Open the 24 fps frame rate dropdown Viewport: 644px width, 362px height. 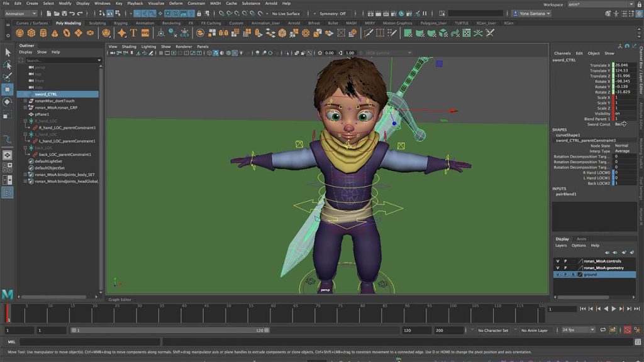579,330
